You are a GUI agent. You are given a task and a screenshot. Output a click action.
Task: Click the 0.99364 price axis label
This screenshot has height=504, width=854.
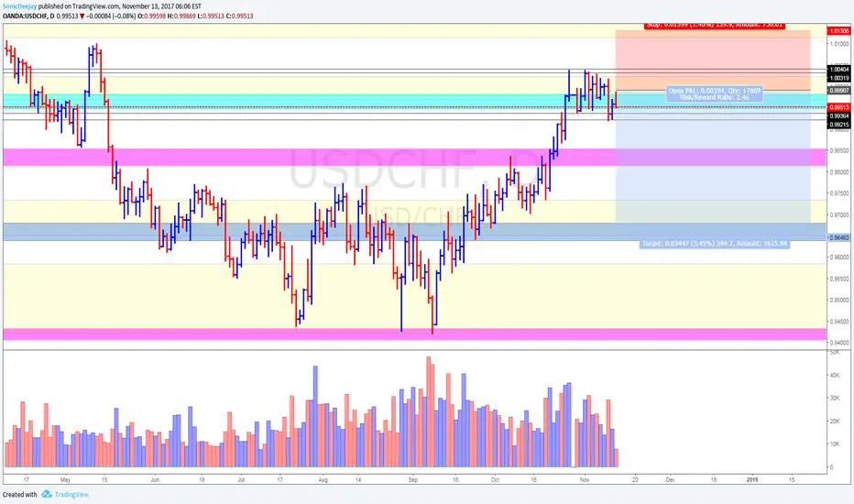pyautogui.click(x=839, y=116)
